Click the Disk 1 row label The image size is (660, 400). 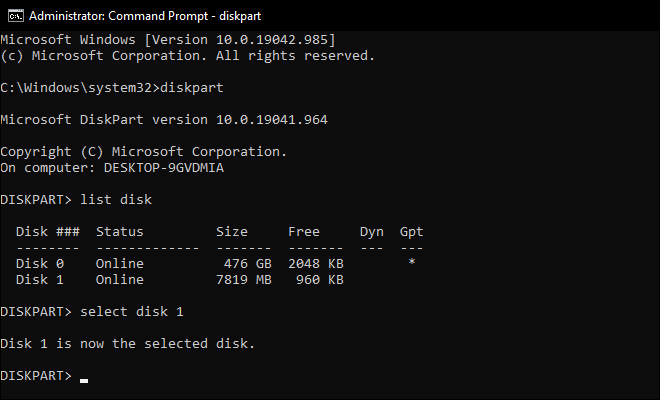tap(40, 280)
